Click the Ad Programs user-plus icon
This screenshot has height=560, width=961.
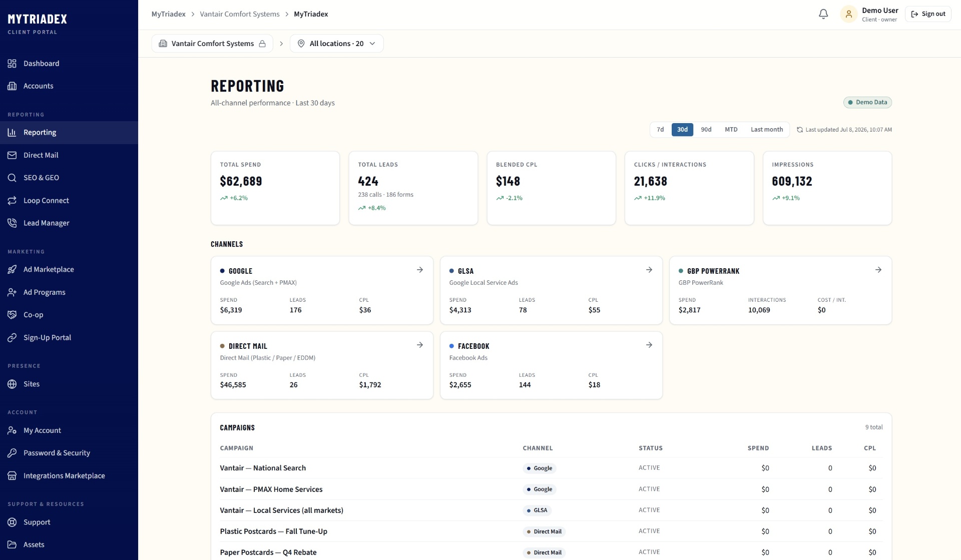tap(12, 292)
